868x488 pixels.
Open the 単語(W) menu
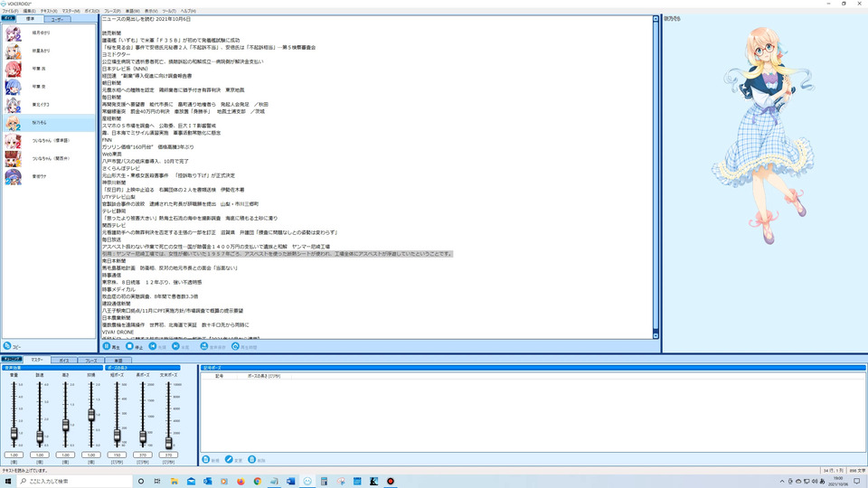pyautogui.click(x=133, y=11)
